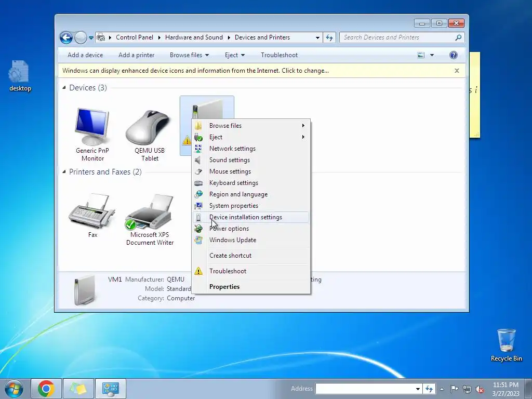
Task: Click Control Panel in the address breadcrumb
Action: (135, 37)
